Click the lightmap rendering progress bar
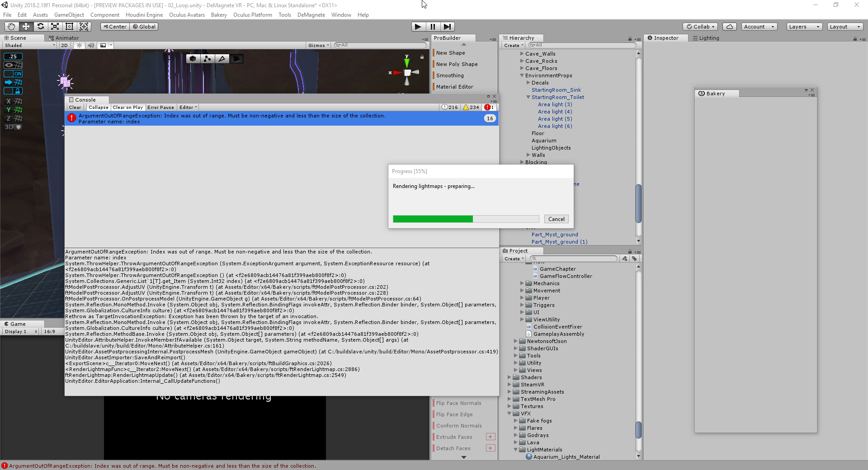The width and height of the screenshot is (868, 470). click(x=466, y=219)
